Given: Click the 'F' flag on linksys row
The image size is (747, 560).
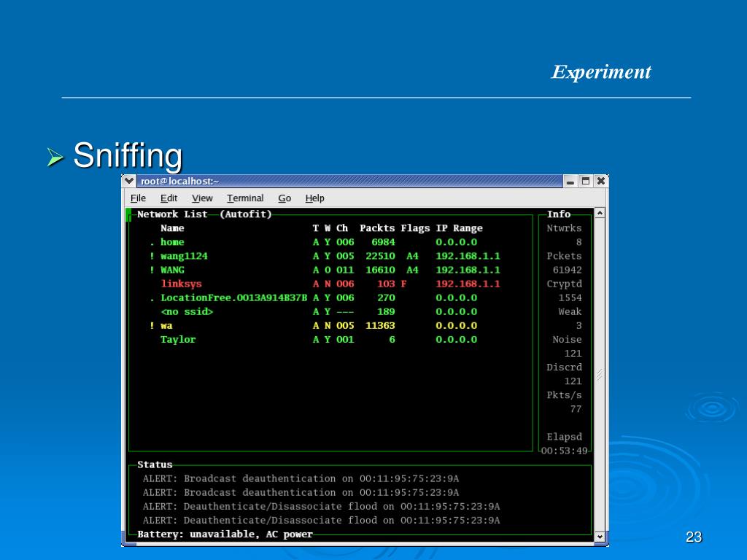Looking at the screenshot, I should click(403, 284).
